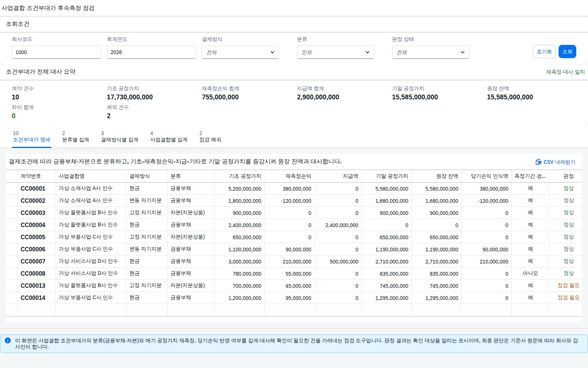Screen dimensions: 588x368
Task: Click 기초 공정가치 summary value 17,730,000,000
Action: click(x=130, y=97)
